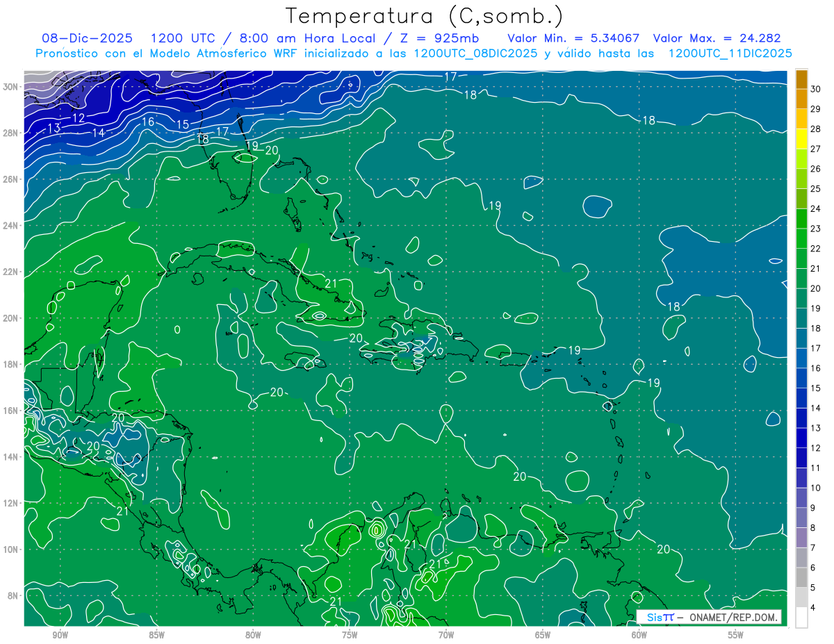Click the "27" label on the color scale
834x644 pixels.
[x=816, y=149]
